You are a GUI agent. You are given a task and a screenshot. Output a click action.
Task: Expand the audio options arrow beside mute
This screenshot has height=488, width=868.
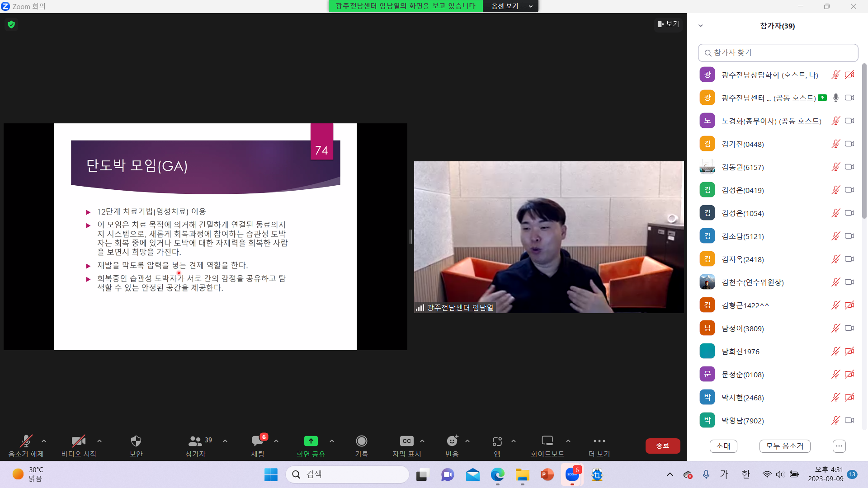pyautogui.click(x=44, y=441)
